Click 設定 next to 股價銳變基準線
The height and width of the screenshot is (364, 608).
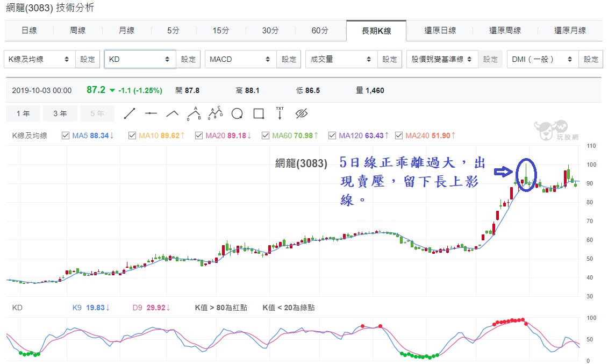[490, 59]
